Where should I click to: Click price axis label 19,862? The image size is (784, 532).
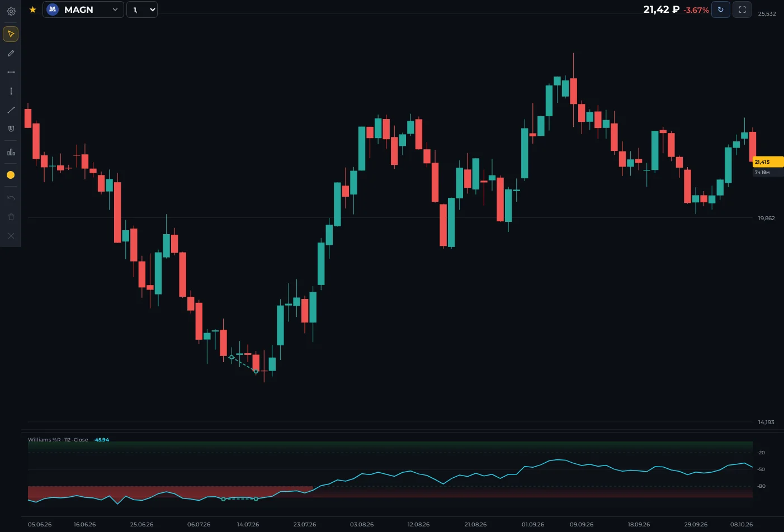(x=766, y=218)
